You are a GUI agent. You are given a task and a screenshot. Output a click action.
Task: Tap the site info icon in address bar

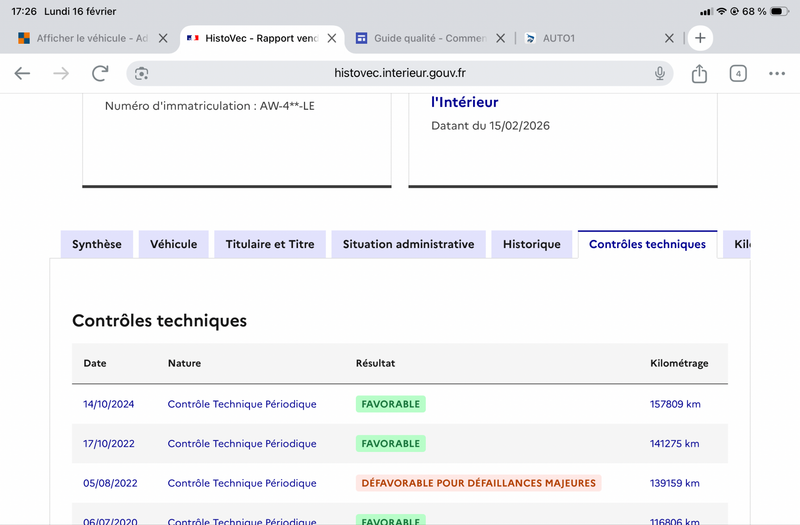click(x=142, y=73)
